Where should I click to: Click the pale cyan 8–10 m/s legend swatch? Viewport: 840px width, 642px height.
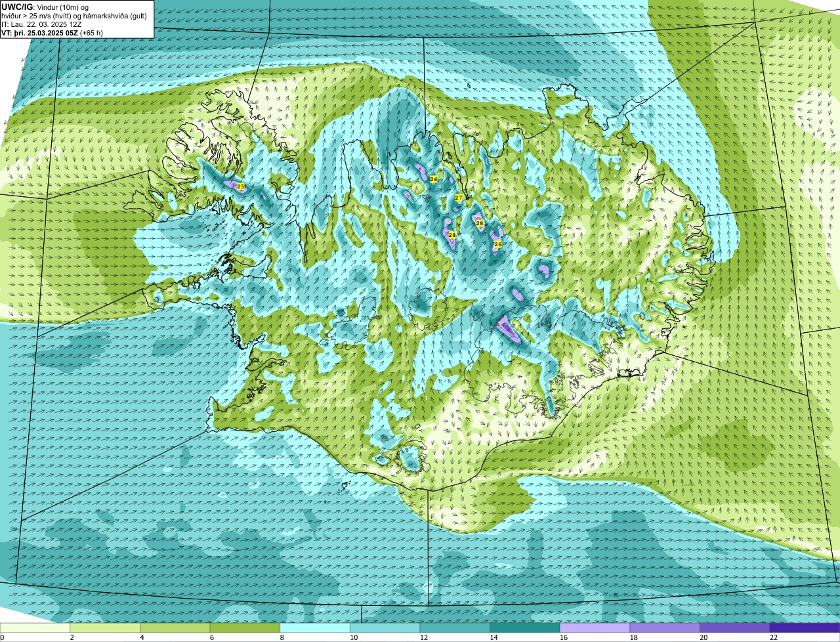pos(315,628)
